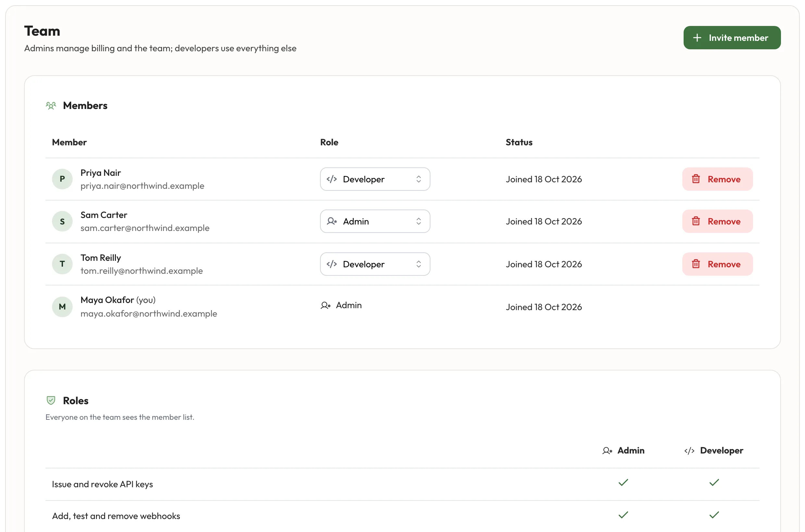The image size is (805, 532).
Task: Click the plus icon in Invite member
Action: [697, 38]
